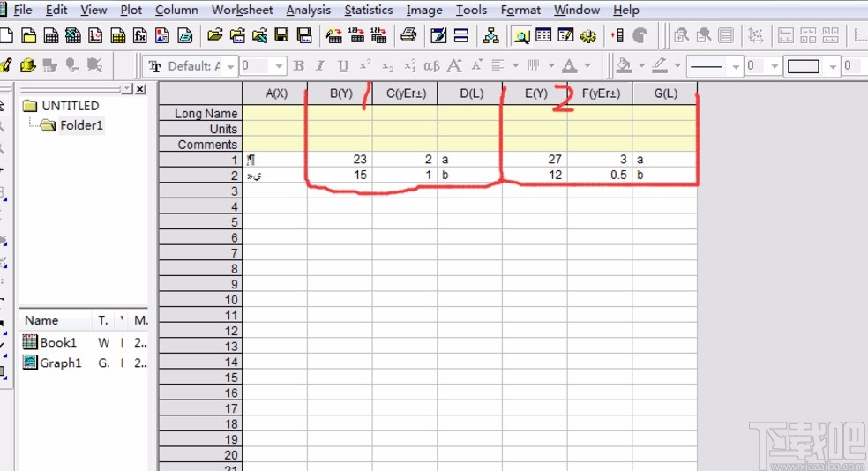Select column header G(L)
The width and height of the screenshot is (868, 471).
click(x=665, y=93)
